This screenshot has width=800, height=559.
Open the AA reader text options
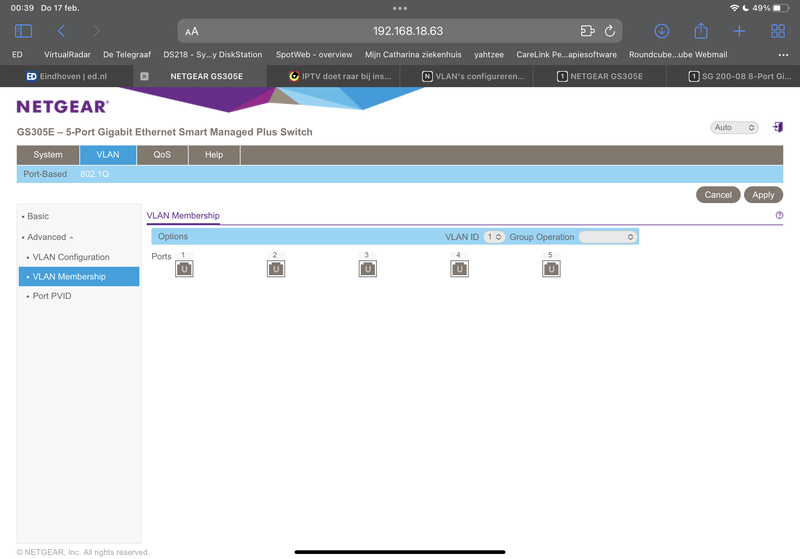[192, 32]
